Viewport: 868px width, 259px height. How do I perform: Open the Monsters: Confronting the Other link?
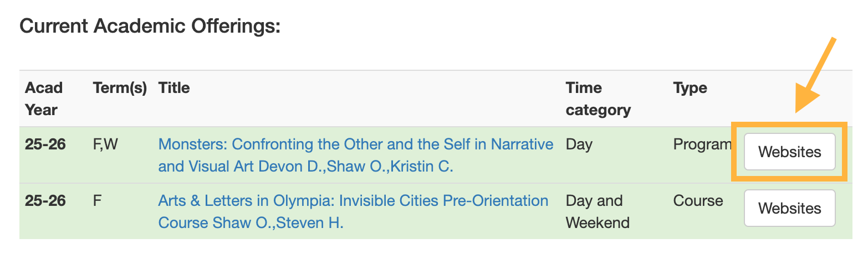(355, 144)
